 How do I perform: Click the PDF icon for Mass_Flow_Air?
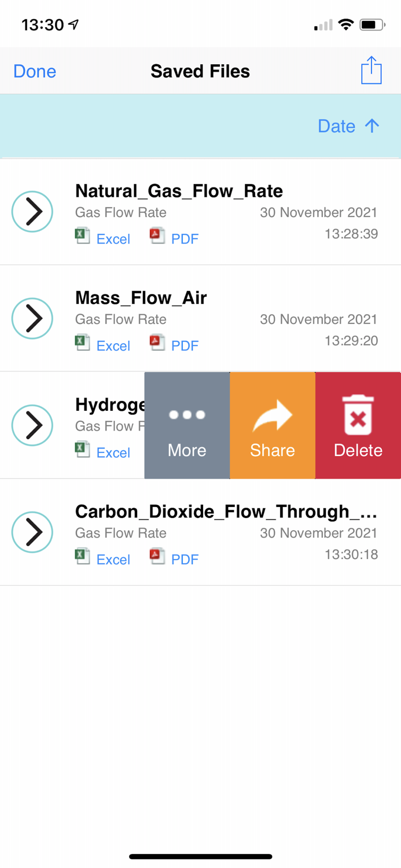157,343
